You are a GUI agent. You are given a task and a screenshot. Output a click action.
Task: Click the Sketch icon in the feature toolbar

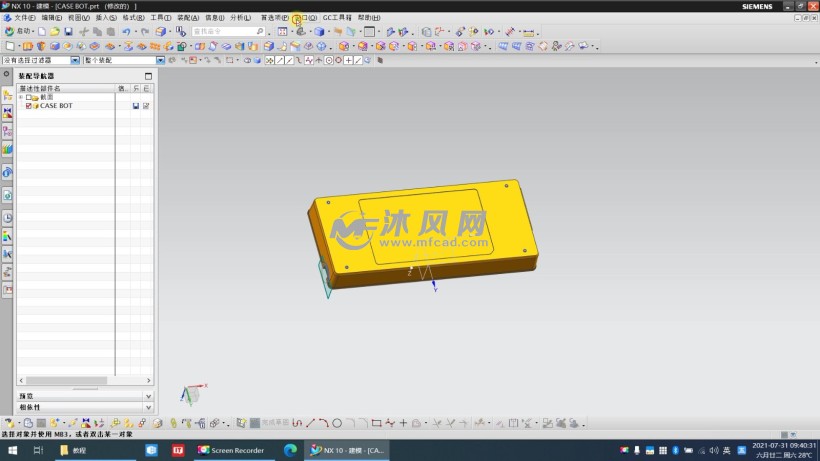coord(10,47)
